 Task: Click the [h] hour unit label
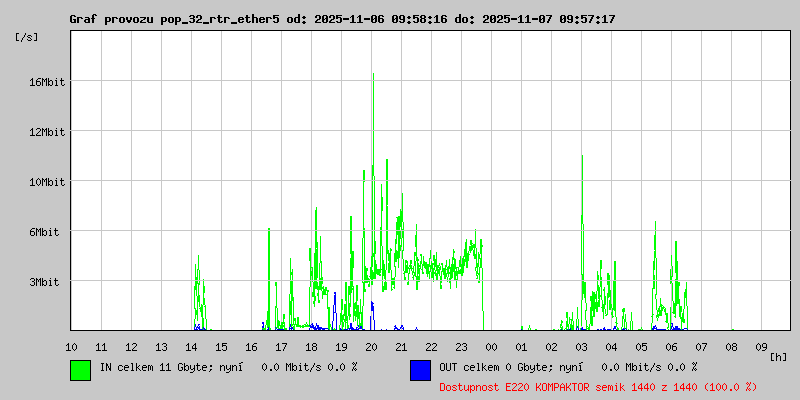pos(778,356)
